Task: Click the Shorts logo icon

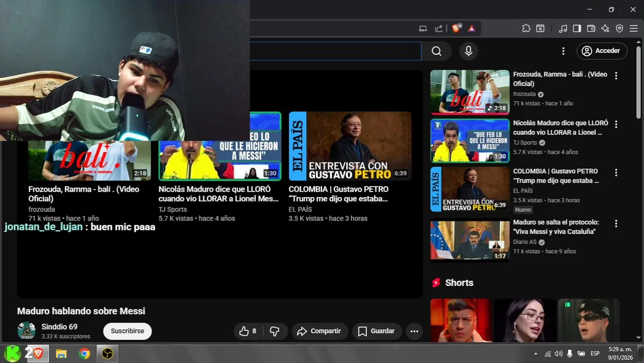Action: pyautogui.click(x=436, y=283)
